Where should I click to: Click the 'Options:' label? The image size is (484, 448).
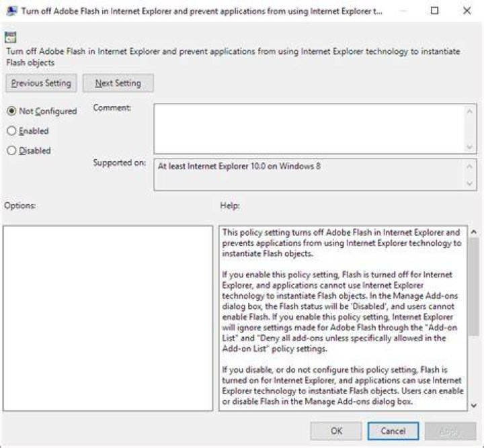[x=20, y=206]
